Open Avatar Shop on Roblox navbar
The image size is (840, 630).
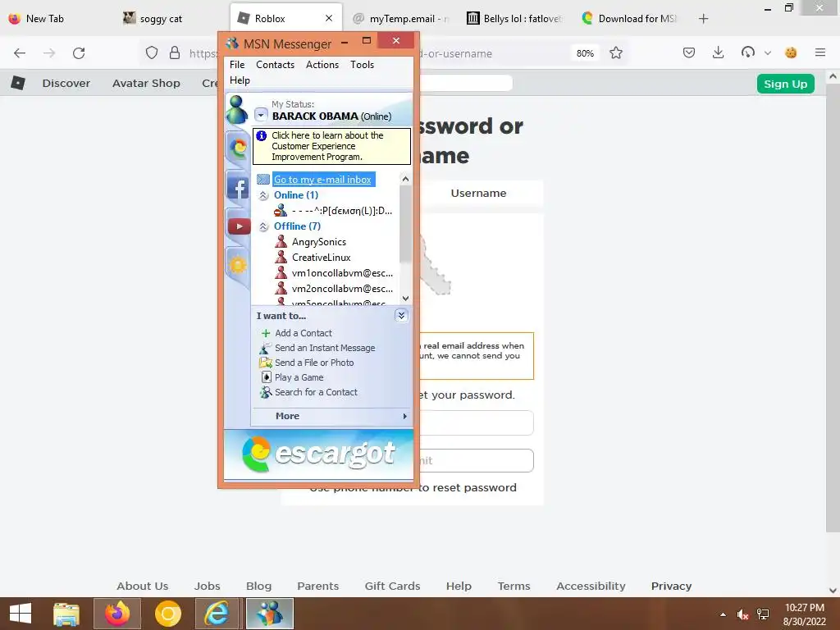coord(146,84)
